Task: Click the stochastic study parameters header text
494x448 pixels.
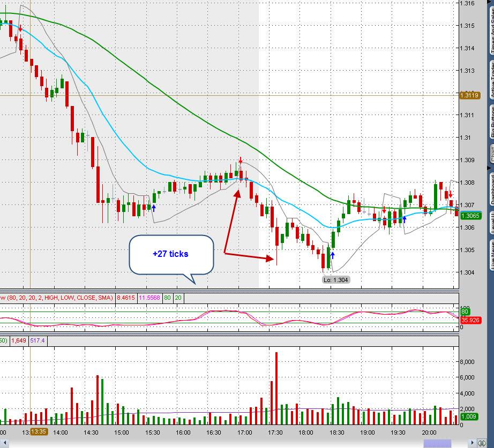Action: 57,298
